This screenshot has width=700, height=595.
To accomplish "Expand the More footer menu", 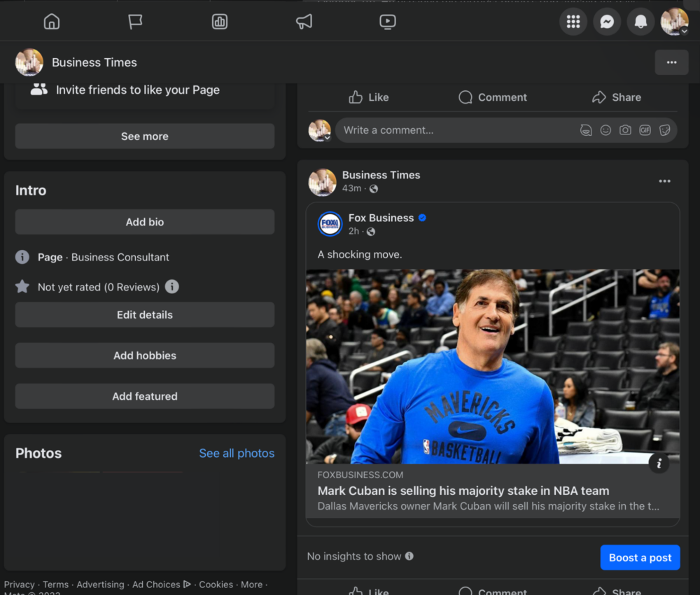I will click(252, 584).
